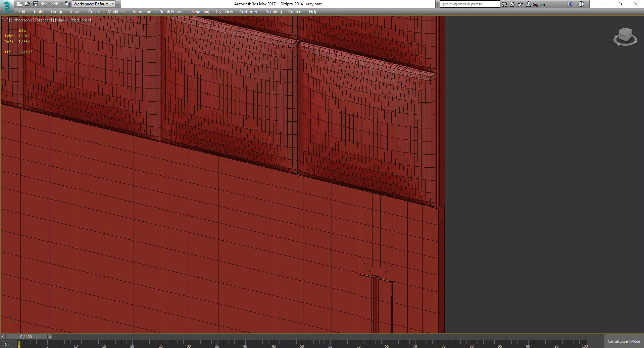Open Mini Curve Editor toggle icon
The width and height of the screenshot is (644, 348).
click(7, 344)
